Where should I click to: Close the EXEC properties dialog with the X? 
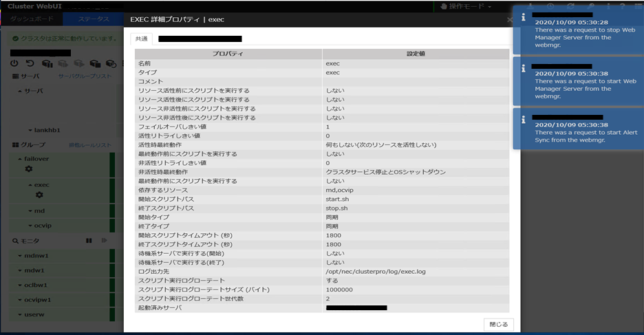pyautogui.click(x=509, y=19)
